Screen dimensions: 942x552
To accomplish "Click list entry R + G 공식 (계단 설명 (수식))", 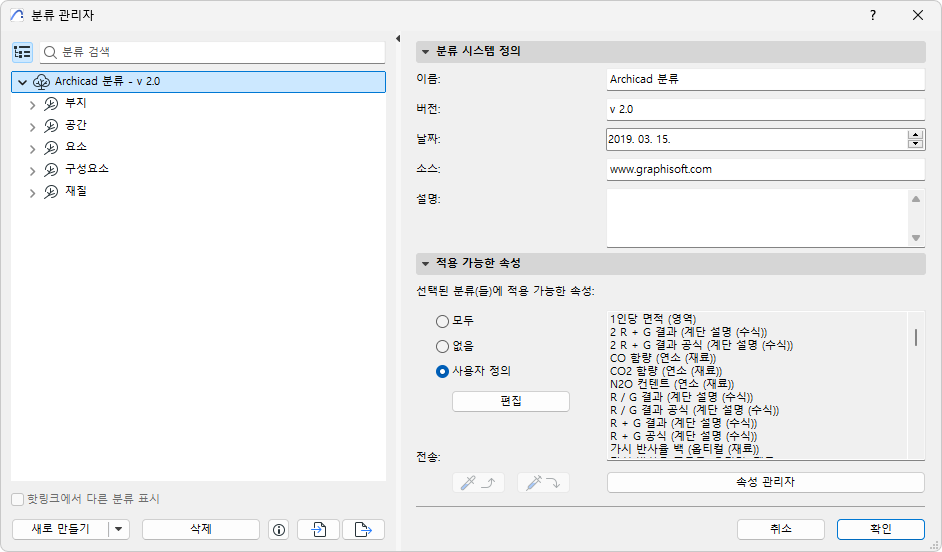I will coord(684,436).
